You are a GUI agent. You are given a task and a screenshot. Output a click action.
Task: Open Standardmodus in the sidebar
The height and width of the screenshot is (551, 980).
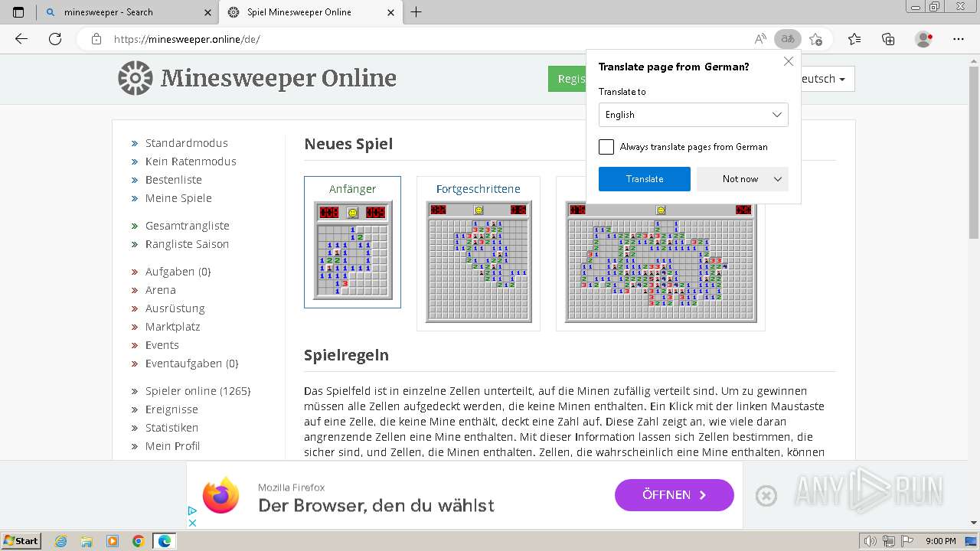187,143
